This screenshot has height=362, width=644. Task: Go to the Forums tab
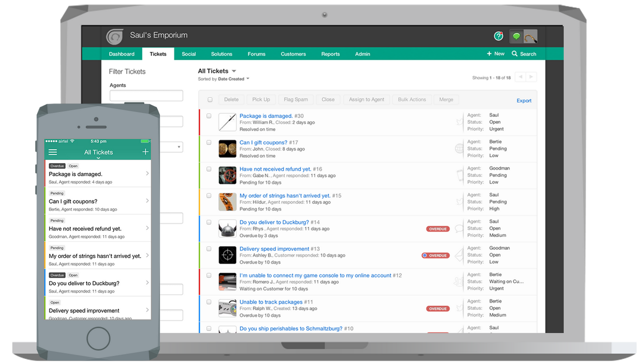point(257,54)
